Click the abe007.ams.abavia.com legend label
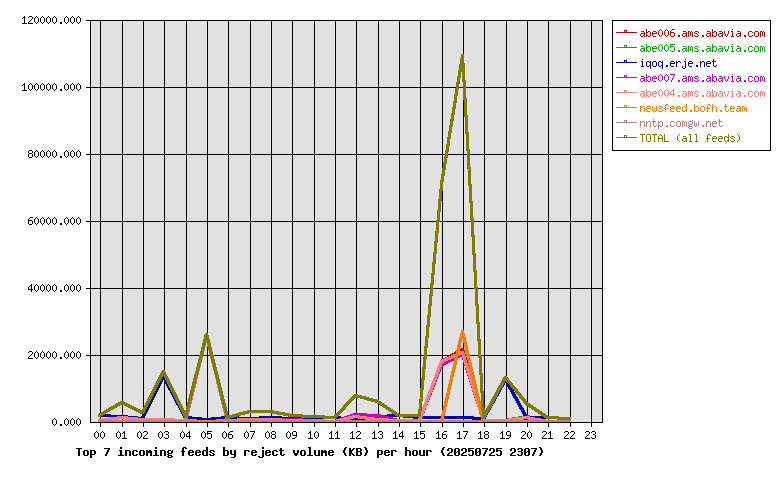 click(702, 78)
